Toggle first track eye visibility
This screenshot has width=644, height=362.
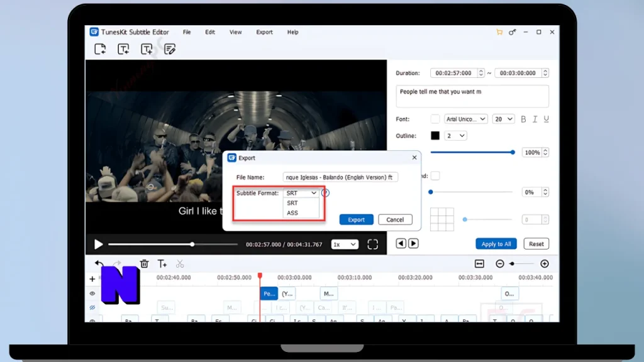click(92, 293)
